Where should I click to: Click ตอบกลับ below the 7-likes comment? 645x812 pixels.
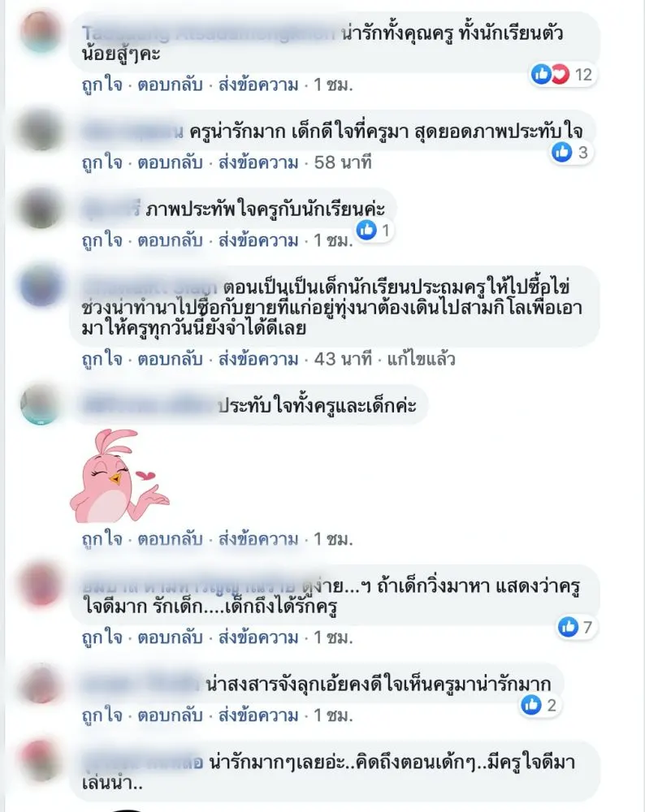pyautogui.click(x=170, y=637)
